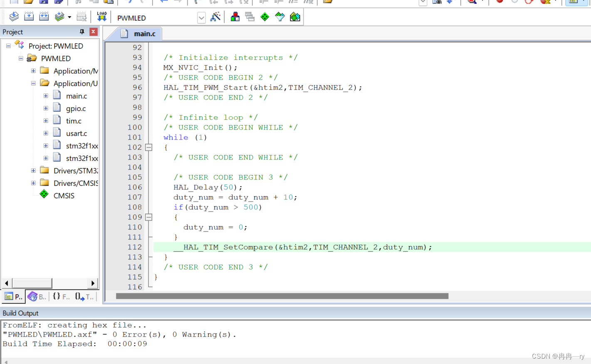Click the Rebuild all target files icon

[x=44, y=17]
